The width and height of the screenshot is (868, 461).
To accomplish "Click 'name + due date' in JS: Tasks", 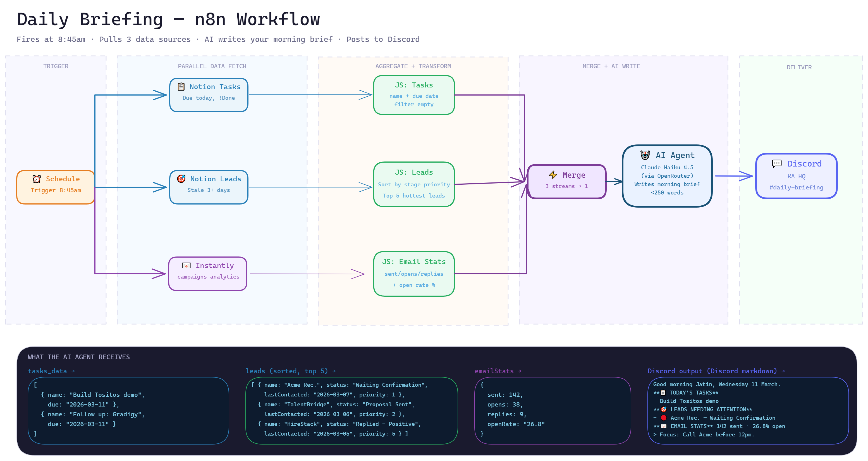I will [x=414, y=96].
